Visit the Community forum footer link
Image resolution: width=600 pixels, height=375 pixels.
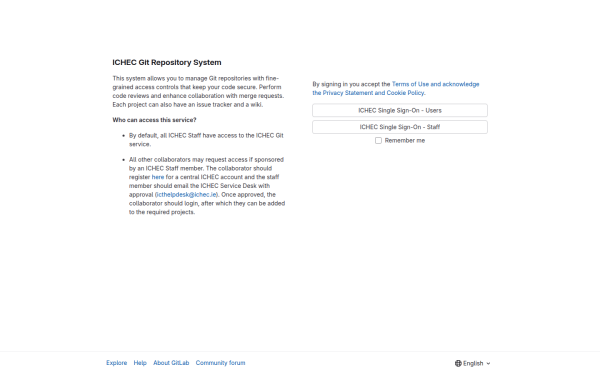coord(220,363)
